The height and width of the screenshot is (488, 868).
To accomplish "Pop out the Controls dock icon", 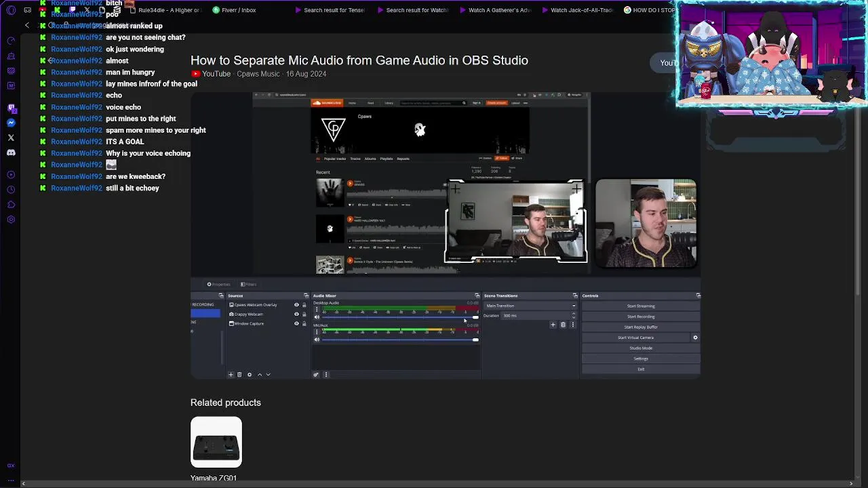I will pos(698,296).
